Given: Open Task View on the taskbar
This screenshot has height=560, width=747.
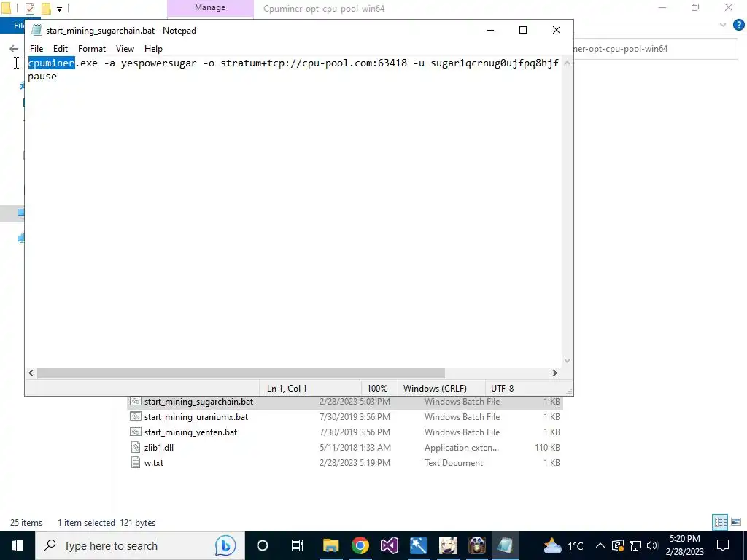Looking at the screenshot, I should pyautogui.click(x=298, y=545).
